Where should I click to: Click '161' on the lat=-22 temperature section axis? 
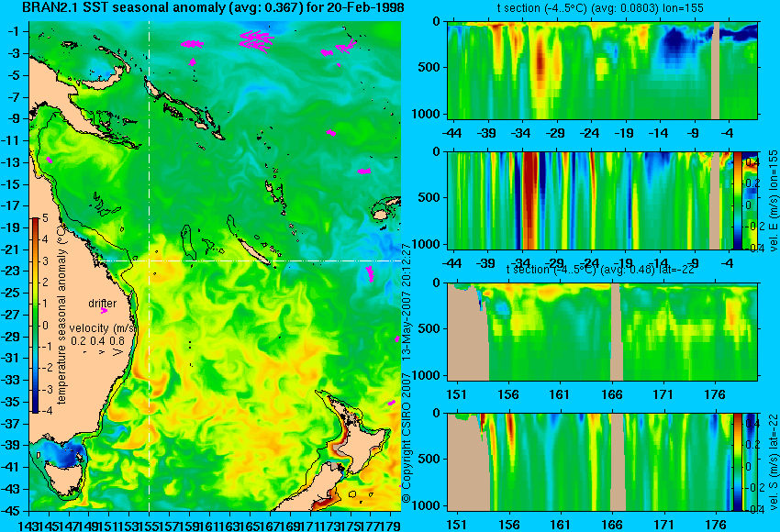(x=560, y=394)
